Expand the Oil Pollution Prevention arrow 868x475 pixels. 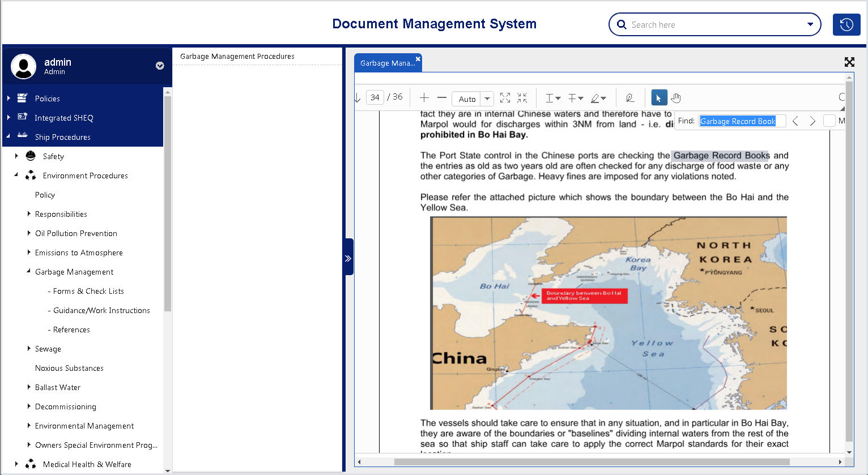click(29, 233)
